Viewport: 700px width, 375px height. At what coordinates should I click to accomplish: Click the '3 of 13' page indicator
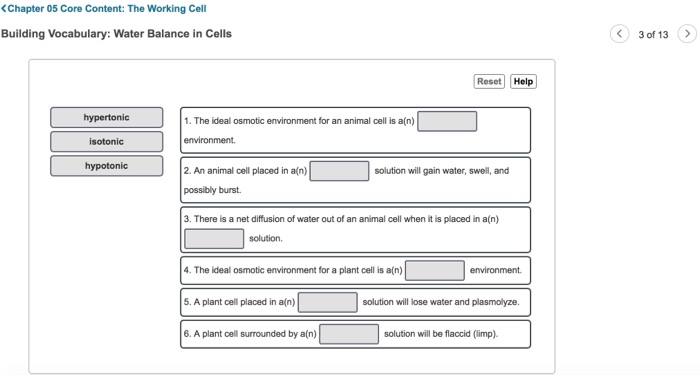(x=653, y=34)
